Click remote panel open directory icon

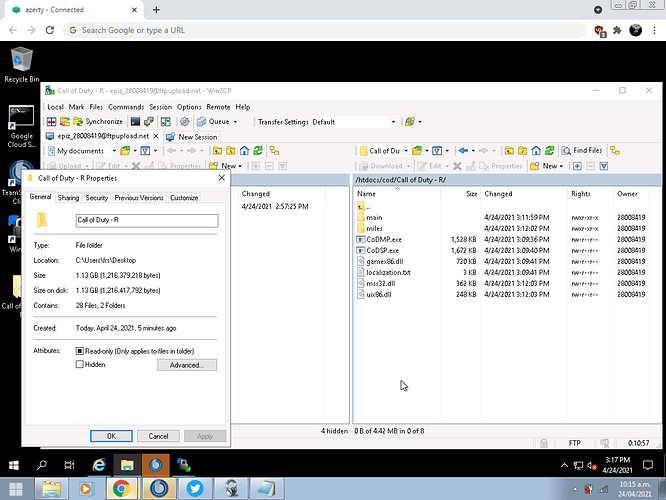[417, 150]
